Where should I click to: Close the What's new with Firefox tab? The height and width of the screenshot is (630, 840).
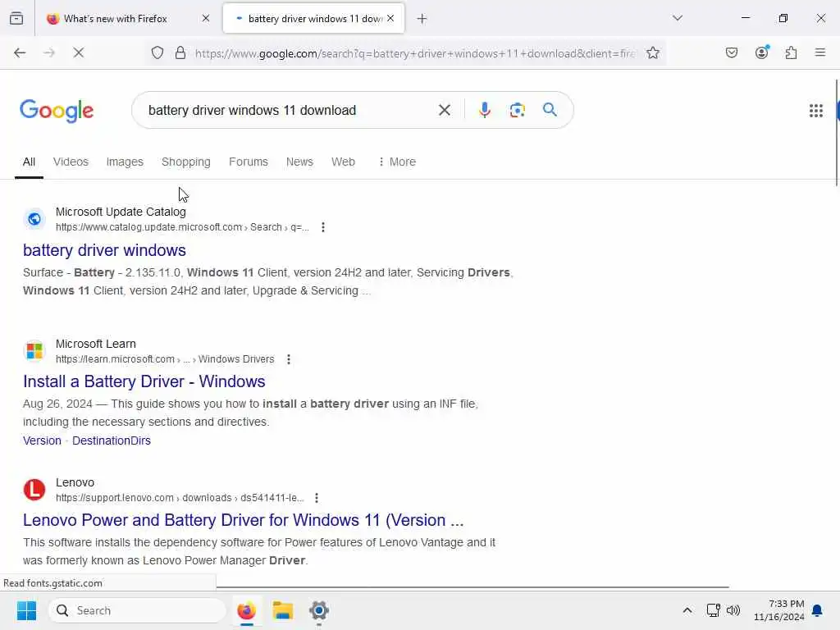point(206,19)
